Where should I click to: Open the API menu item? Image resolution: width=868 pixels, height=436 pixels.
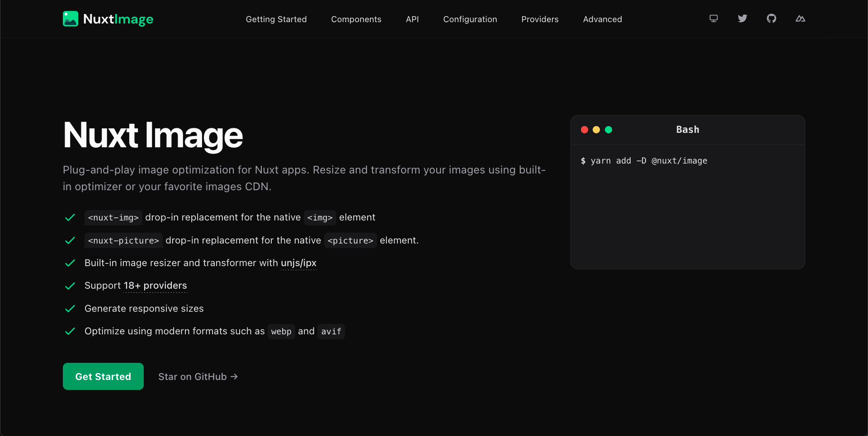[412, 19]
